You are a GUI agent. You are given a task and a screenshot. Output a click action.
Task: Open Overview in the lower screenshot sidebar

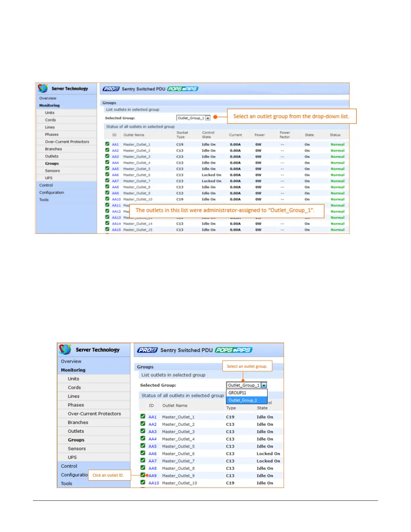coord(71,361)
